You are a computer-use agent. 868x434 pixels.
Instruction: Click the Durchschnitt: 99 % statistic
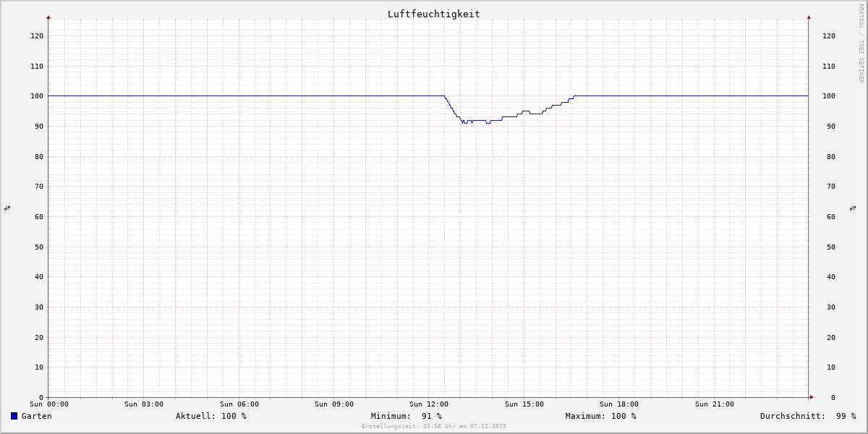pos(808,416)
